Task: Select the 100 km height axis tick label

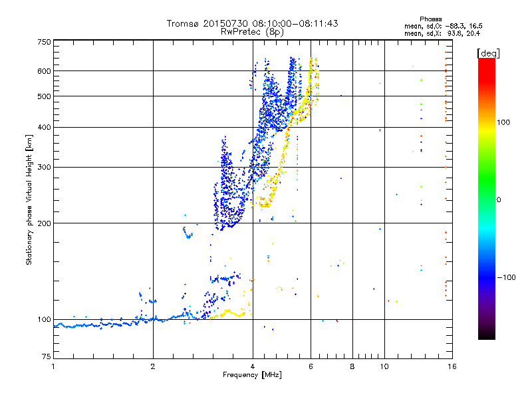Action: [x=44, y=320]
